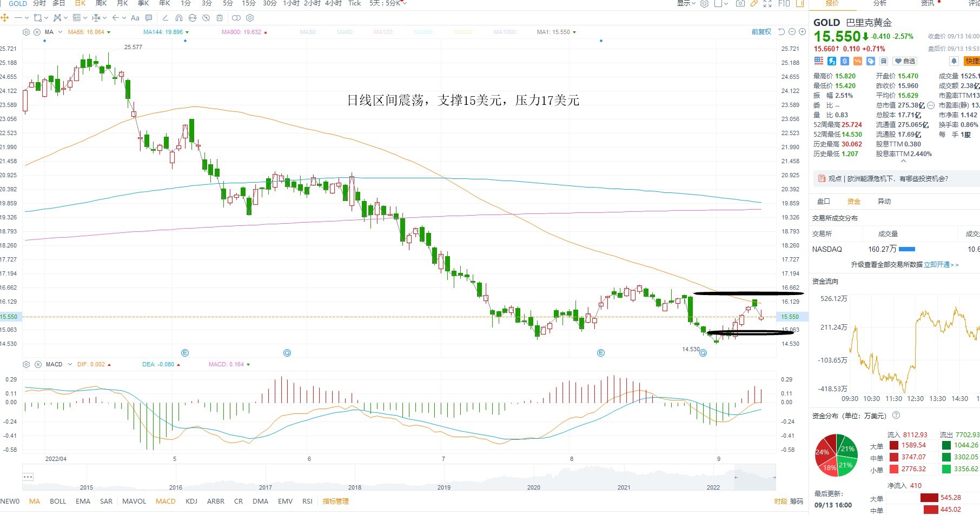Open 指标管理 indicator management

click(336, 501)
